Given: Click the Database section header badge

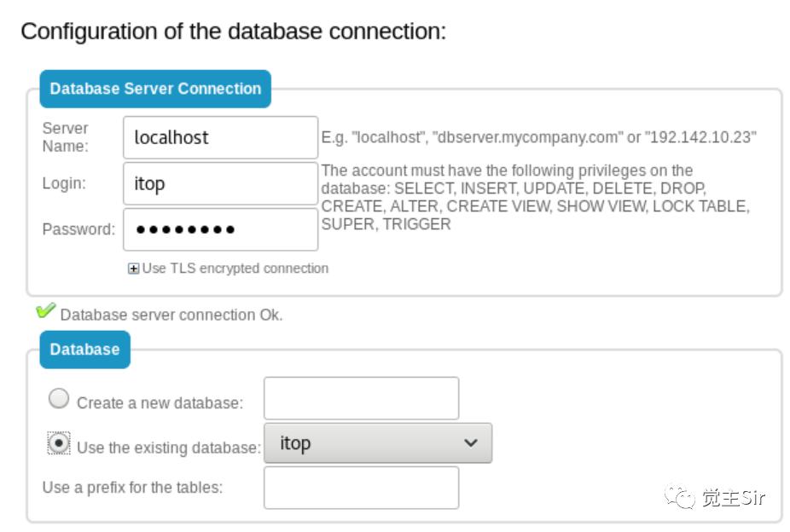Looking at the screenshot, I should 84,350.
